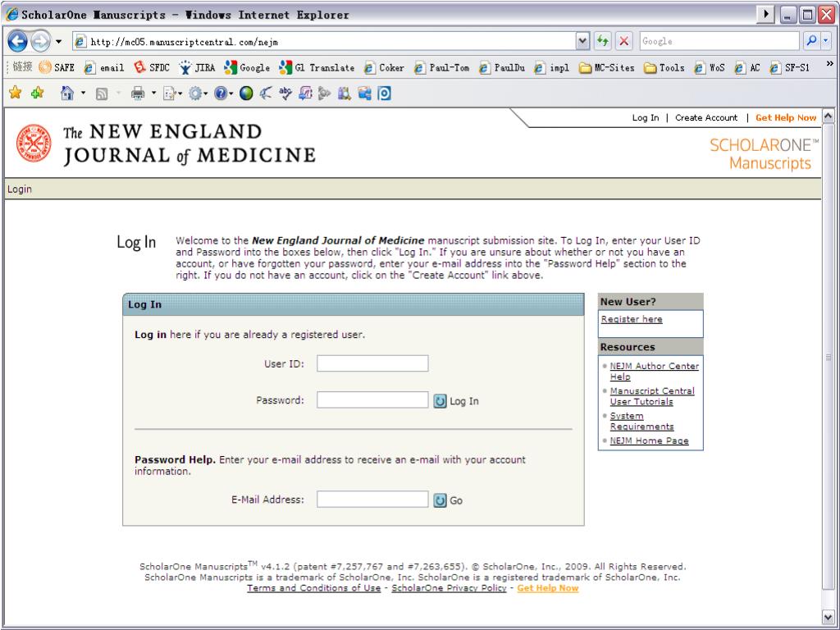Click the Print icon
The height and width of the screenshot is (630, 840).
click(x=138, y=94)
